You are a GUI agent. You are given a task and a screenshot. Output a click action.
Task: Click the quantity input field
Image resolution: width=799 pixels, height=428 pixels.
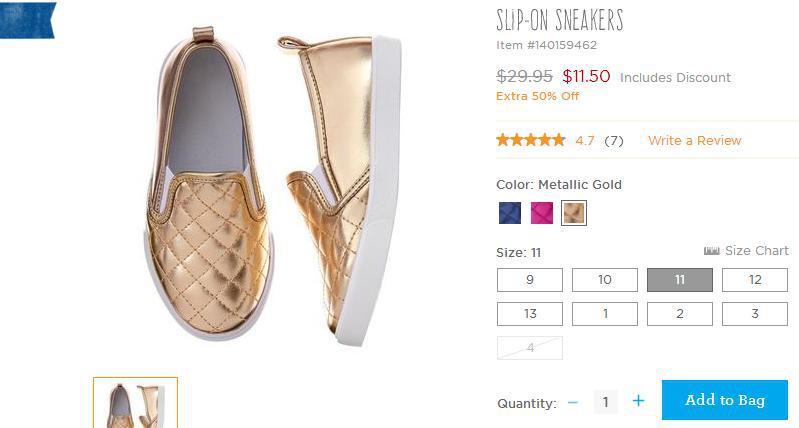pyautogui.click(x=605, y=402)
